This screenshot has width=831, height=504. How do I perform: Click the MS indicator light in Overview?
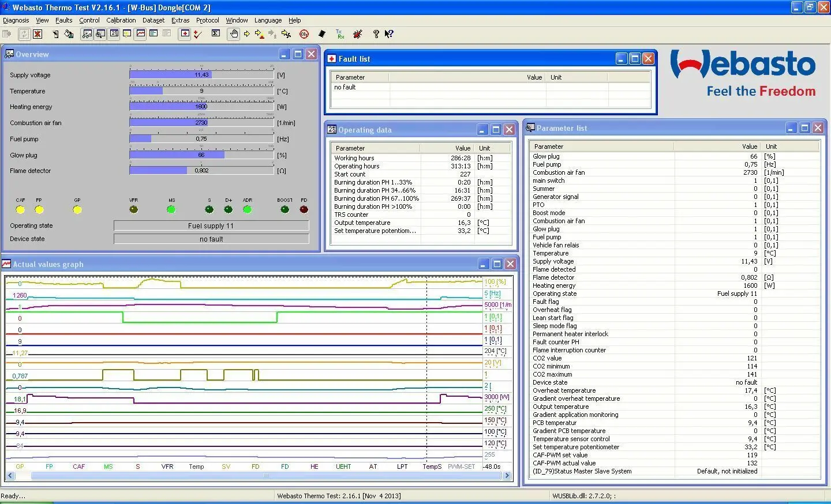[x=171, y=210]
